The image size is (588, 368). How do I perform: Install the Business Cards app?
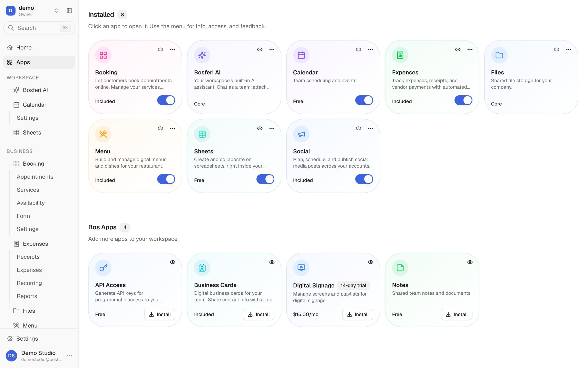click(x=258, y=314)
